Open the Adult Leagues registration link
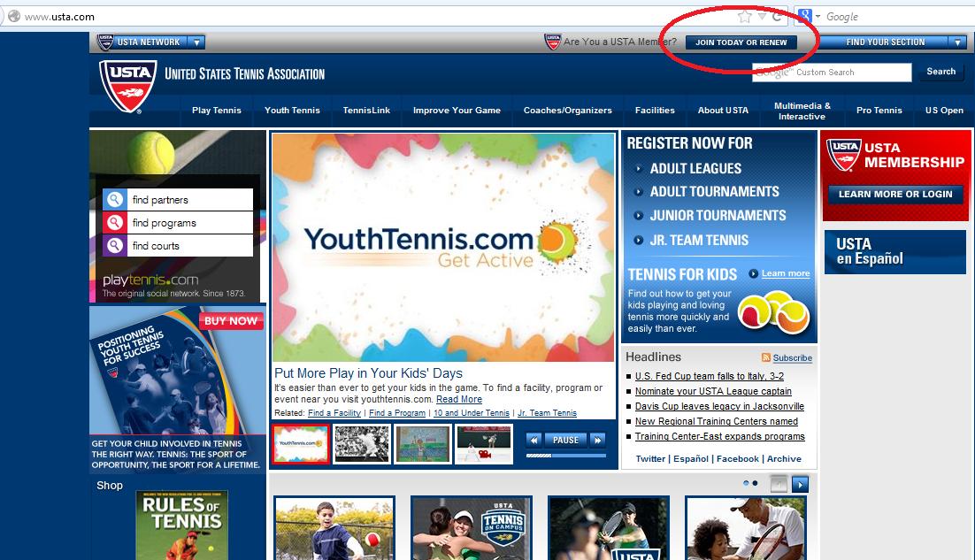 [695, 168]
